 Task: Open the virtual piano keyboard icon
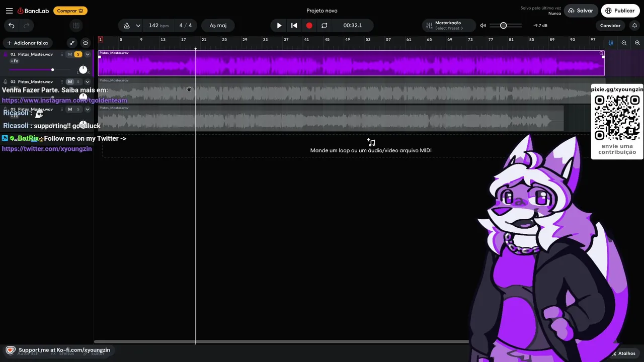coord(76,26)
